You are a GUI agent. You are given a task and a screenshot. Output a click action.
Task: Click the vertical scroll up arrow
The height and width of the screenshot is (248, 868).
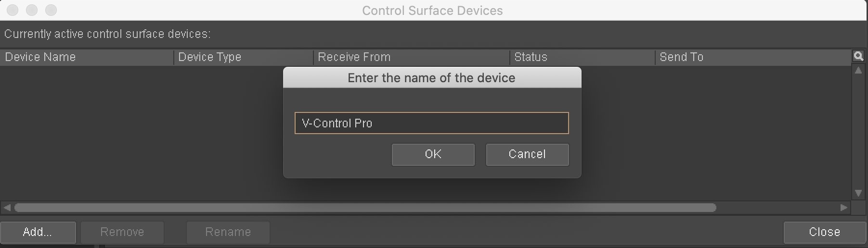tap(858, 71)
